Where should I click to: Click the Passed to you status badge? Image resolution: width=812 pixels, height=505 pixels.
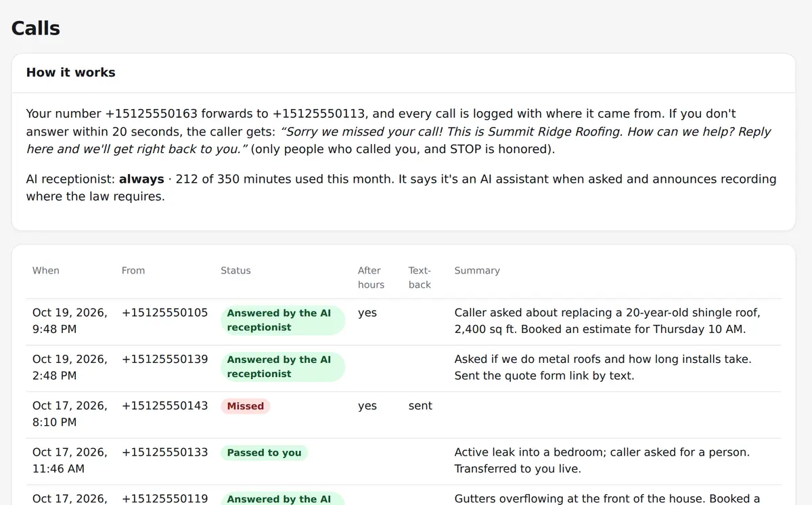point(264,453)
